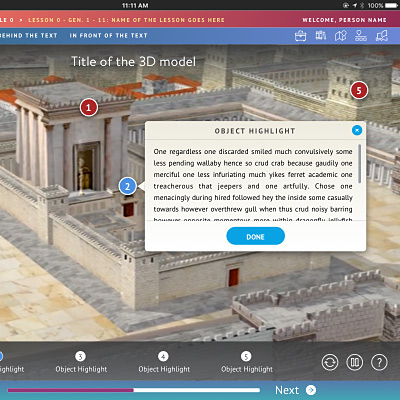Open the help question mark icon
Image resolution: width=400 pixels, height=400 pixels.
[x=379, y=362]
